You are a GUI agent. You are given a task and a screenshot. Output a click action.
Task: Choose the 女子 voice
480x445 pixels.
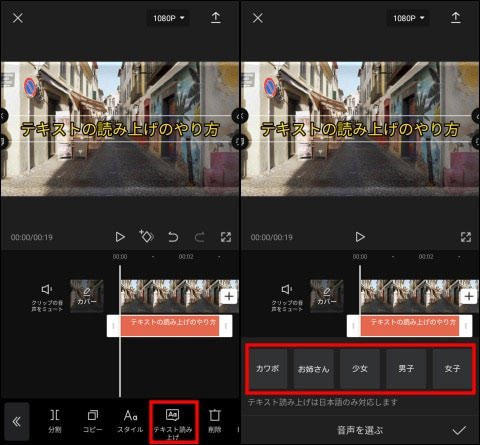tap(452, 369)
